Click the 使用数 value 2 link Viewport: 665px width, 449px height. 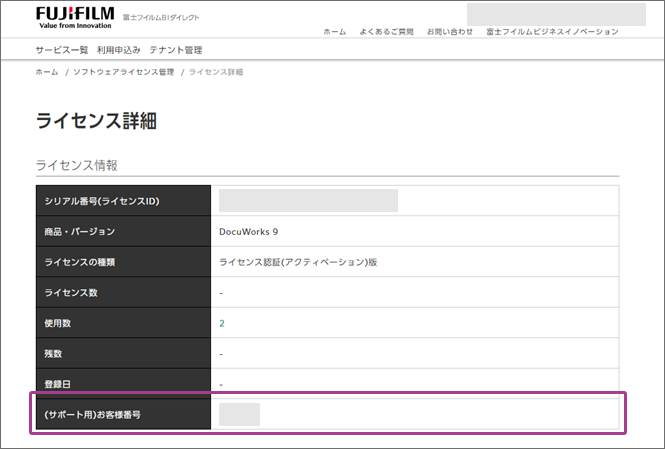click(x=222, y=324)
